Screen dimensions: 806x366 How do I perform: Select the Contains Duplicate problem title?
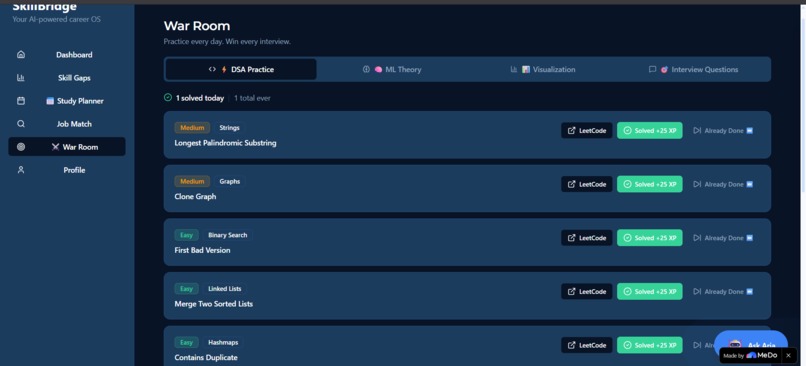click(206, 357)
